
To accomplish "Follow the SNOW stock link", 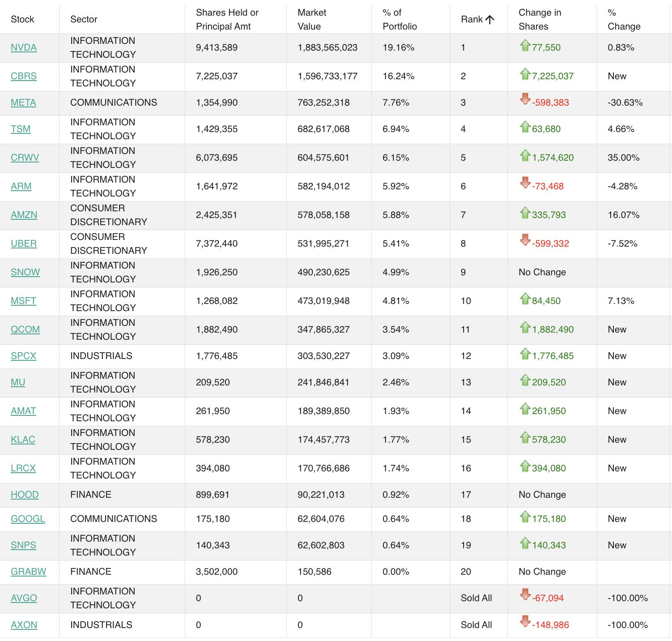I will click(25, 272).
